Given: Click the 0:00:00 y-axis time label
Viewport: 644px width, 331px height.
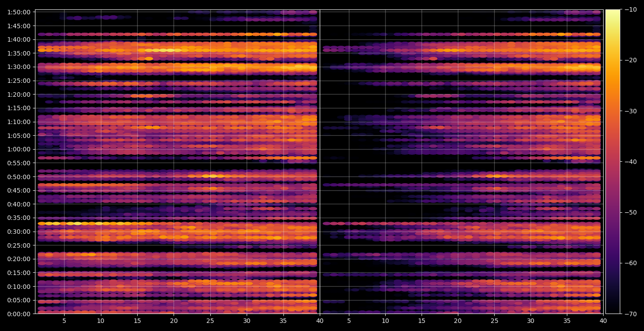Looking at the screenshot, I should click(x=19, y=314).
